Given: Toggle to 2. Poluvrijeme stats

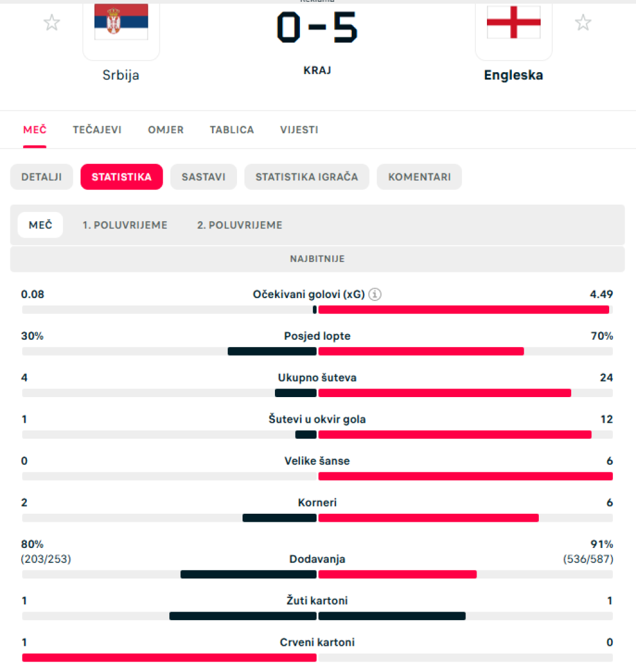Looking at the screenshot, I should 239,225.
